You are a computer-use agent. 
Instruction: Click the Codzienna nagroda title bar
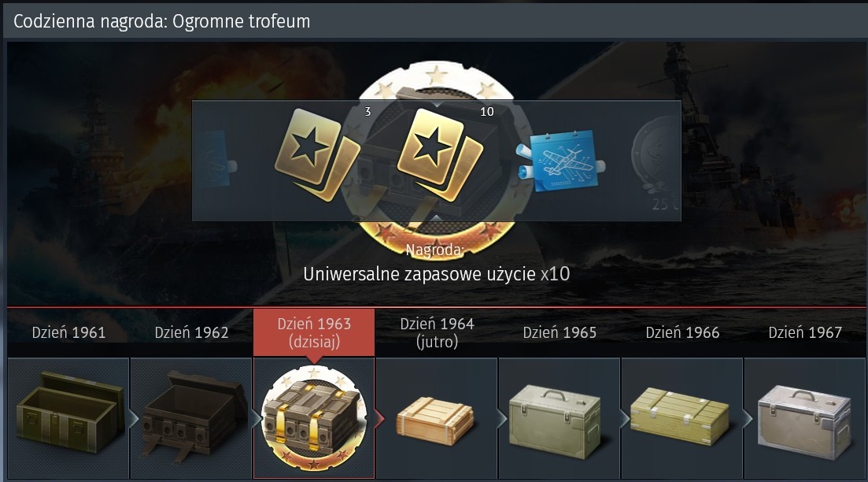pos(434,21)
